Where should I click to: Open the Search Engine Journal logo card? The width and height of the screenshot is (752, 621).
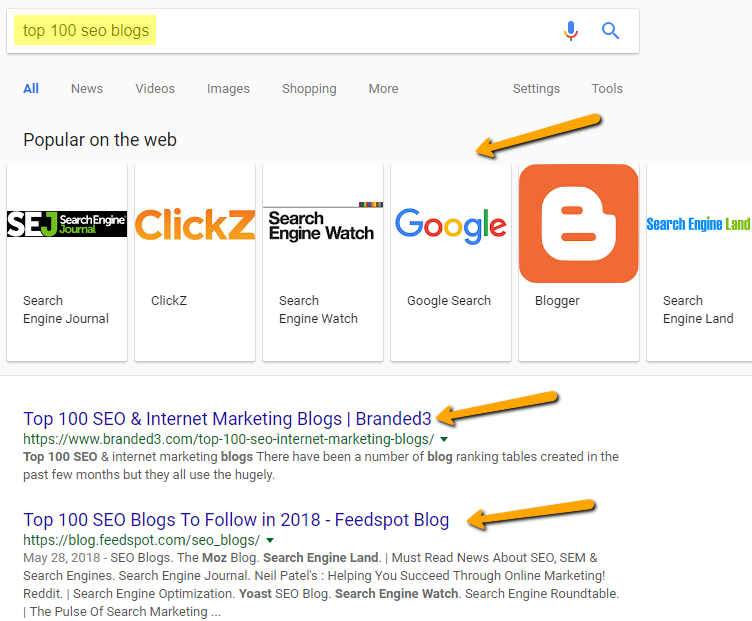pyautogui.click(x=67, y=260)
